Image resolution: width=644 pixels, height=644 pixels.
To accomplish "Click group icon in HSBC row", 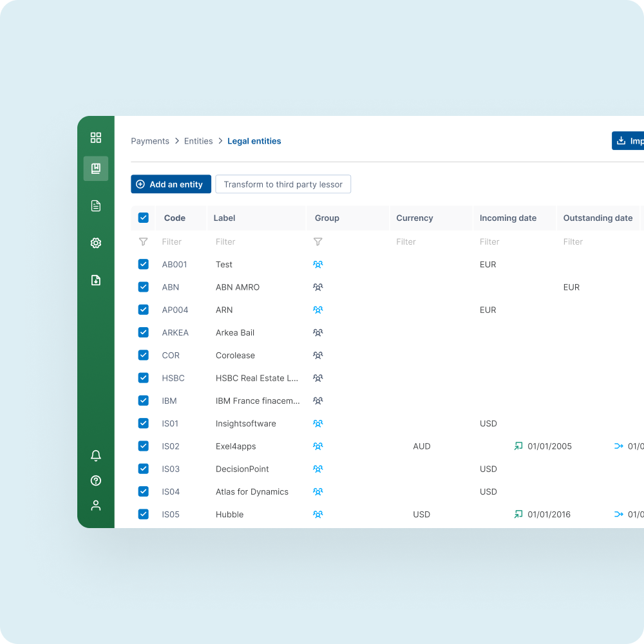I will pos(318,378).
